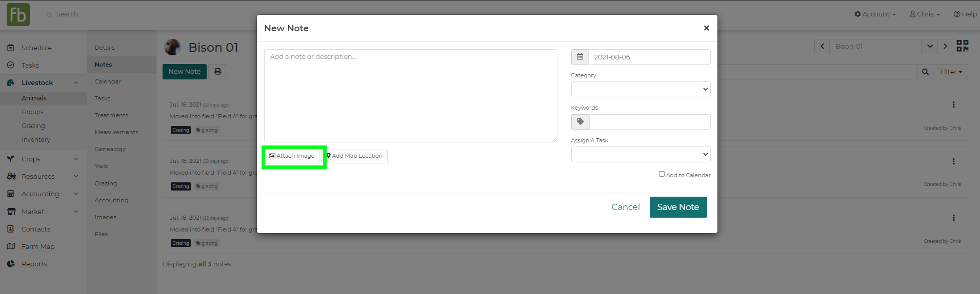Toggle the Add to Calendar checkbox
The width and height of the screenshot is (980, 294).
(662, 174)
